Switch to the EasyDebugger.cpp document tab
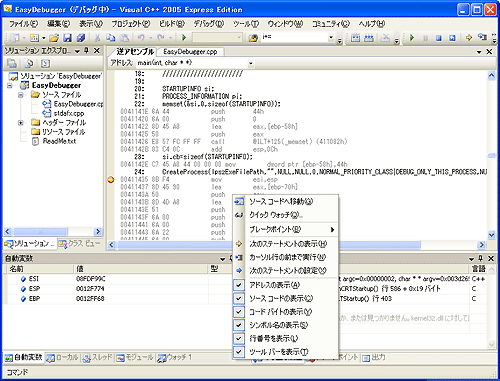The image size is (500, 381). (190, 52)
